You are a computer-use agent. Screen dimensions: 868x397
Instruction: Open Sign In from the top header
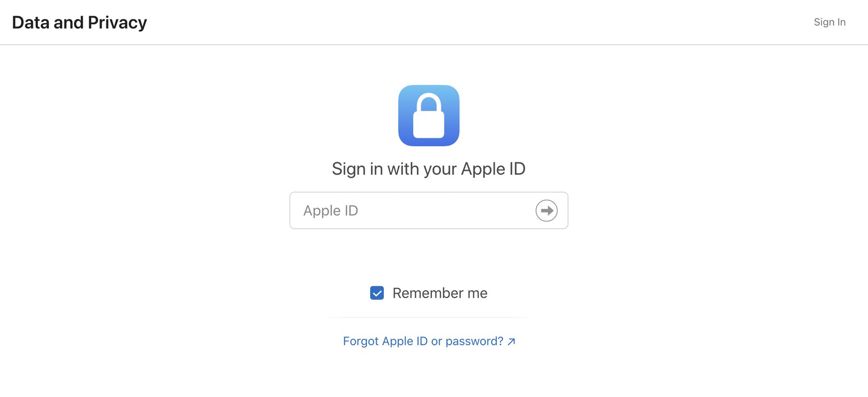[829, 22]
